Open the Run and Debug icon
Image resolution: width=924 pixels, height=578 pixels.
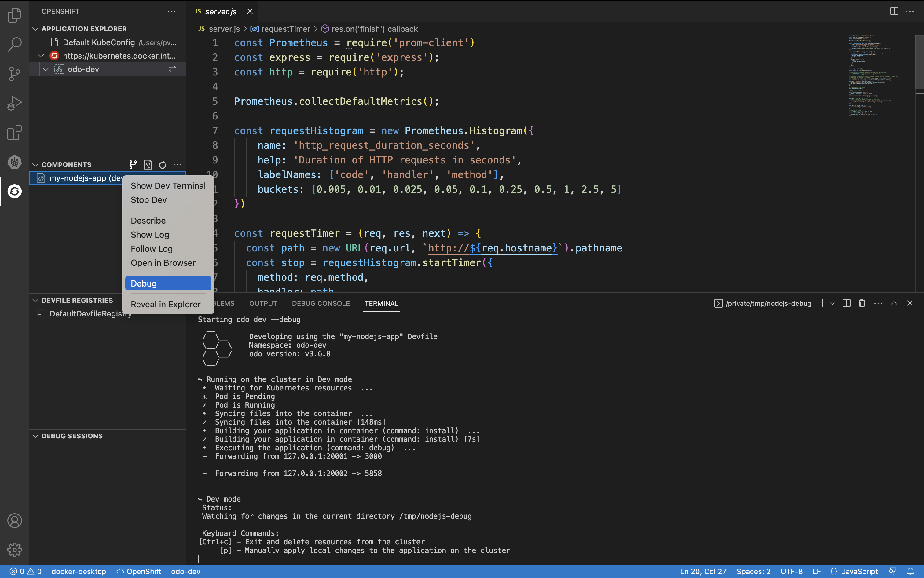[15, 102]
